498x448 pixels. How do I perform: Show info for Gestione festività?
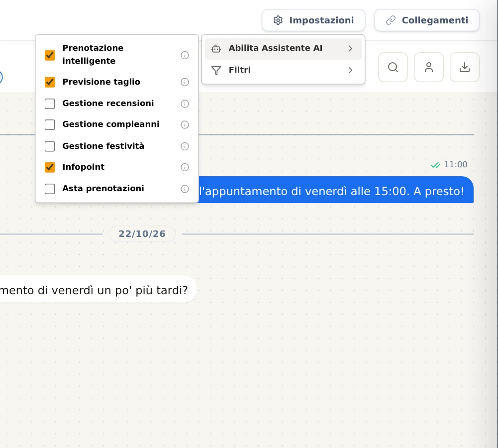coord(185,146)
